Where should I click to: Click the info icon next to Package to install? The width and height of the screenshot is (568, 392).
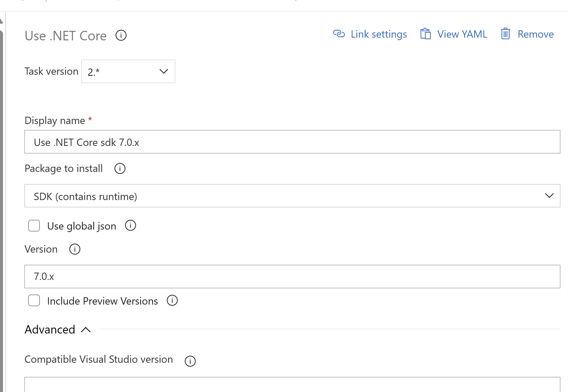point(120,169)
